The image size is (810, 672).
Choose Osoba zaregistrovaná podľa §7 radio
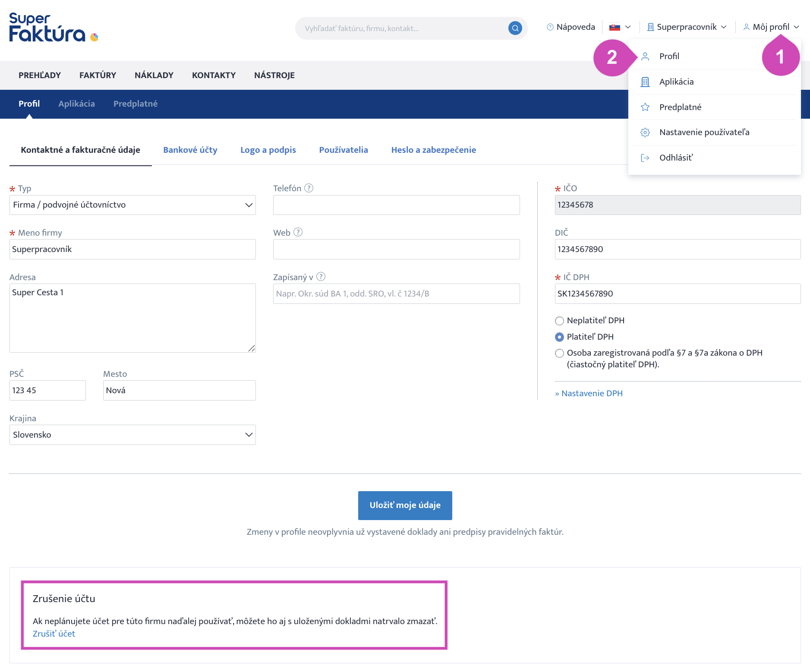(x=559, y=353)
